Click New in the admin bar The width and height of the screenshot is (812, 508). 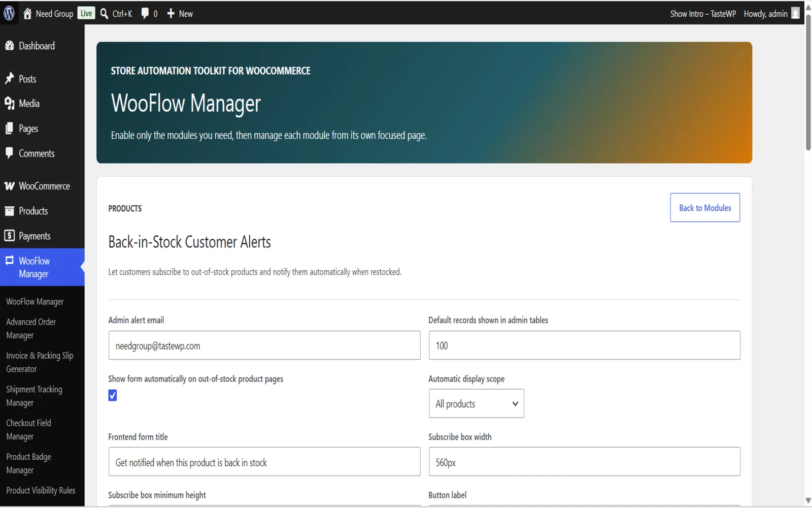[186, 14]
